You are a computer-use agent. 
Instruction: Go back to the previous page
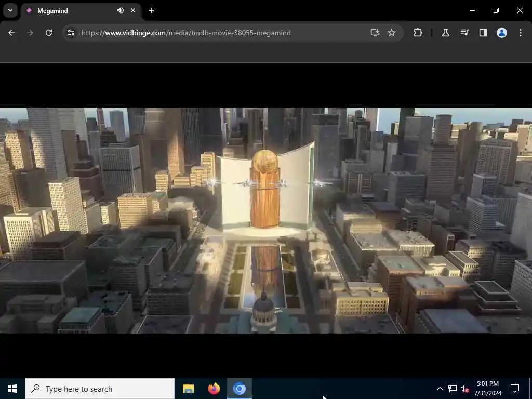[x=11, y=33]
